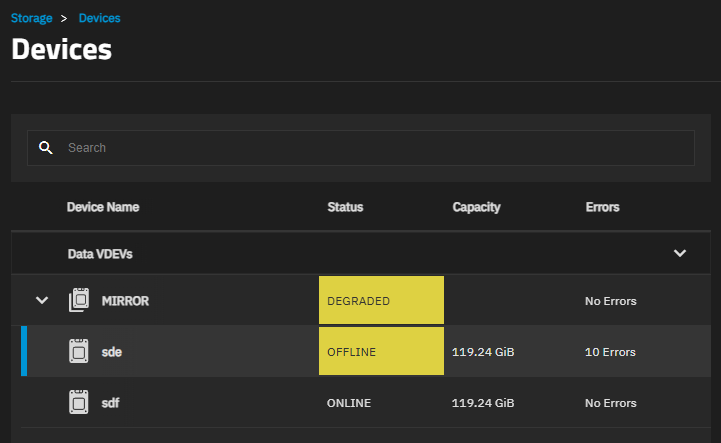721x443 pixels.
Task: Select the MIRROR row label
Action: (125, 301)
